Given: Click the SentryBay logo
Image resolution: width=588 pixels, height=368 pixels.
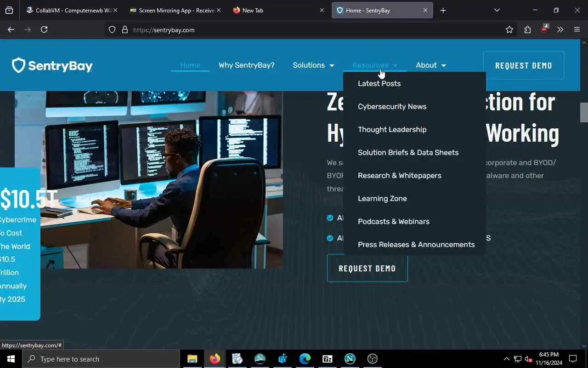Looking at the screenshot, I should pos(52,65).
